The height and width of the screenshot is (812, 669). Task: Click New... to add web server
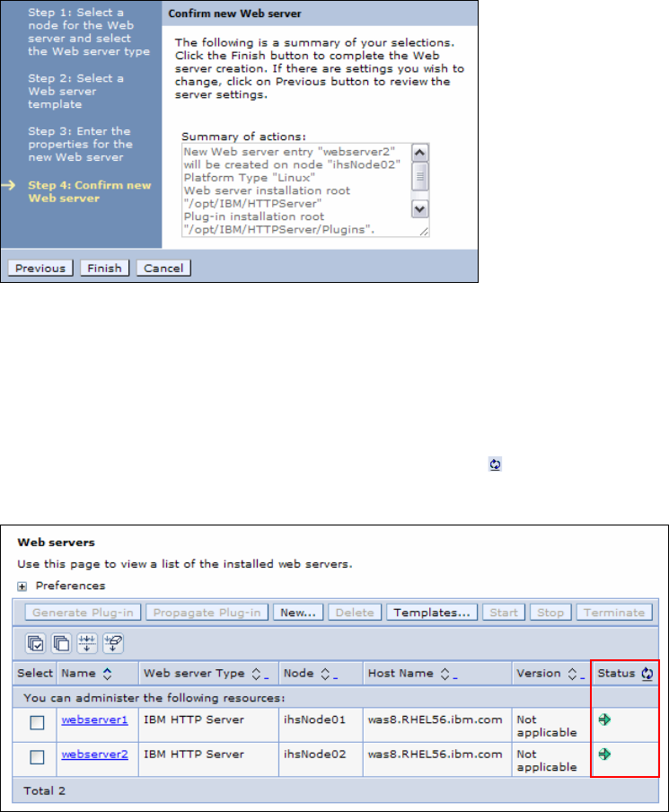point(298,613)
